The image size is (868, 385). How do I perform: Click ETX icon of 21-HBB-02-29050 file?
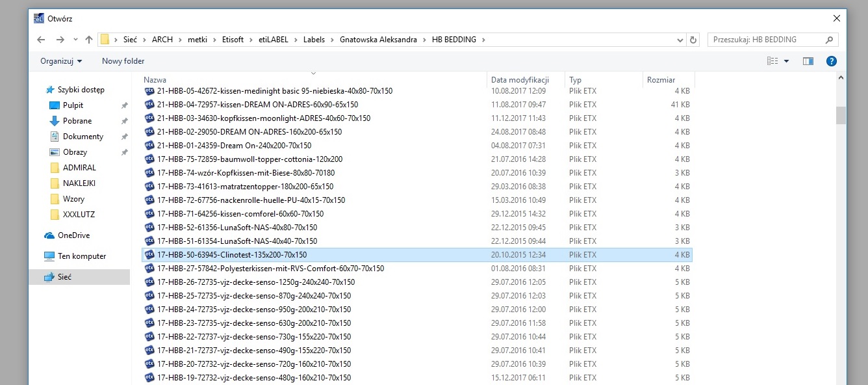click(x=149, y=132)
